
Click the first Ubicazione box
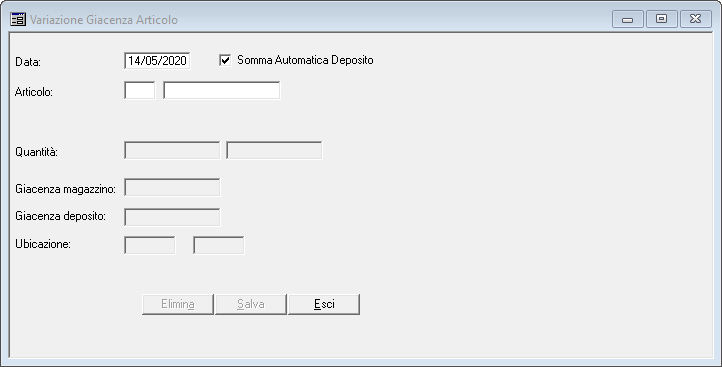pyautogui.click(x=150, y=245)
